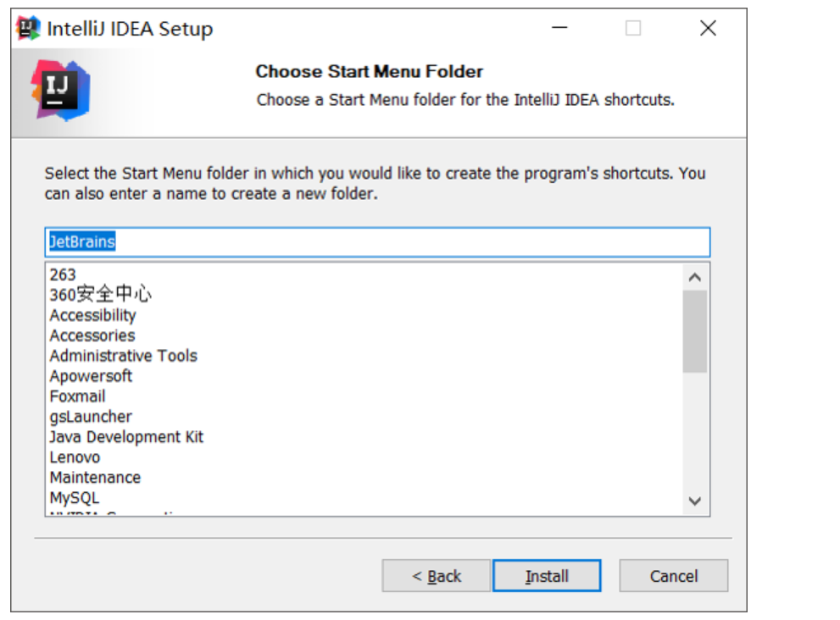Cancel the setup wizard
The width and height of the screenshot is (840, 620).
tap(673, 576)
